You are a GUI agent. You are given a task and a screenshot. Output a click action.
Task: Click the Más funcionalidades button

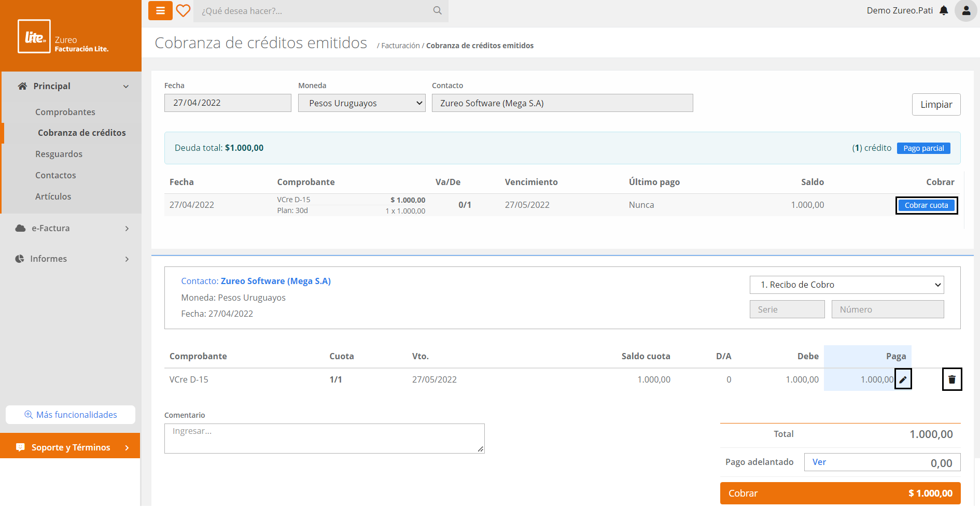point(71,415)
